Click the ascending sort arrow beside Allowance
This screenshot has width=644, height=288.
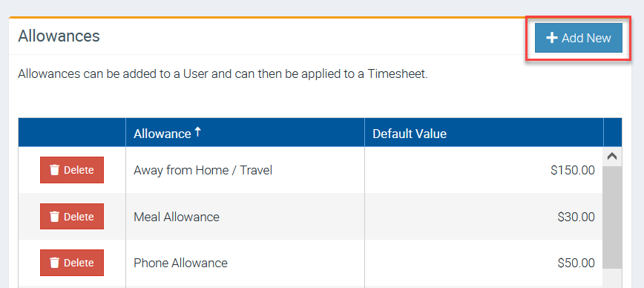coord(197,132)
